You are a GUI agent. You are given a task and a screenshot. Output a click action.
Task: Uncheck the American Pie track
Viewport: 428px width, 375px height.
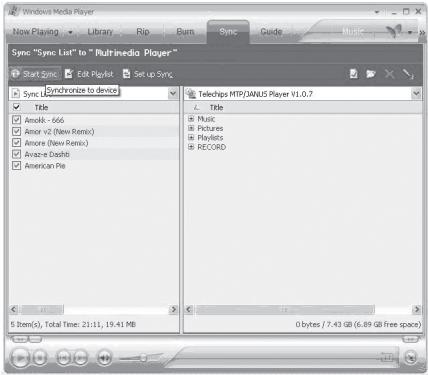16,165
